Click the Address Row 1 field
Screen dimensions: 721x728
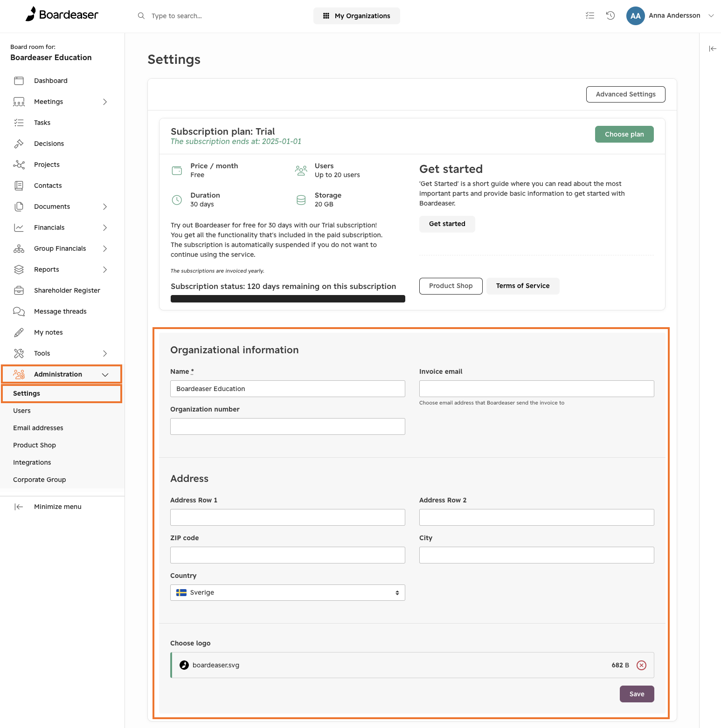click(288, 517)
